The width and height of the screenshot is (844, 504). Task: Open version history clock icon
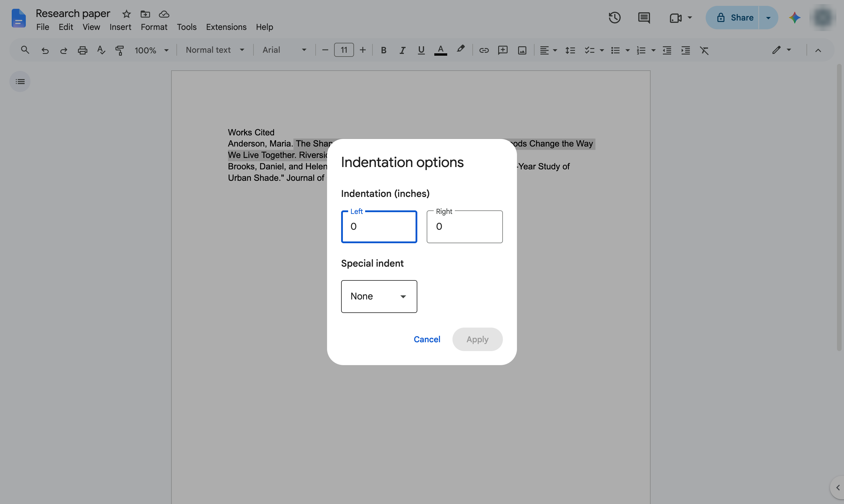(615, 18)
